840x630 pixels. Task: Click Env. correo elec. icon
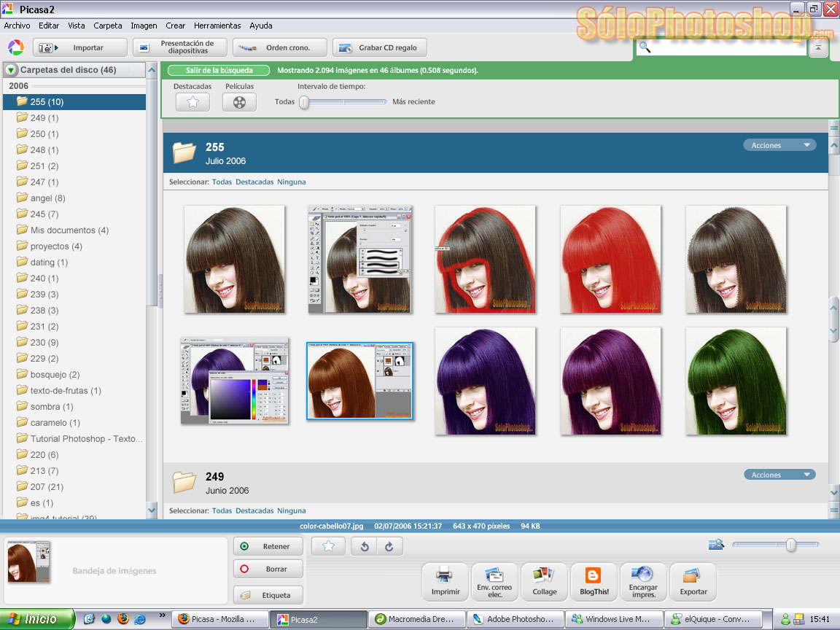click(x=494, y=582)
